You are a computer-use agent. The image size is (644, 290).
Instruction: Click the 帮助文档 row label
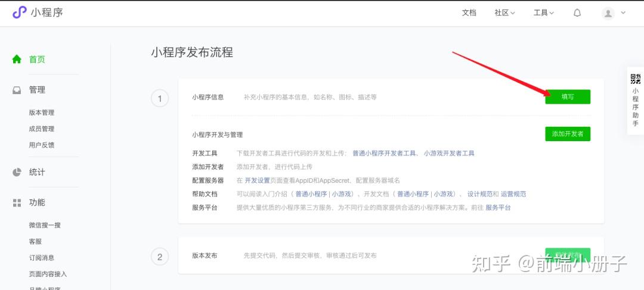click(205, 194)
